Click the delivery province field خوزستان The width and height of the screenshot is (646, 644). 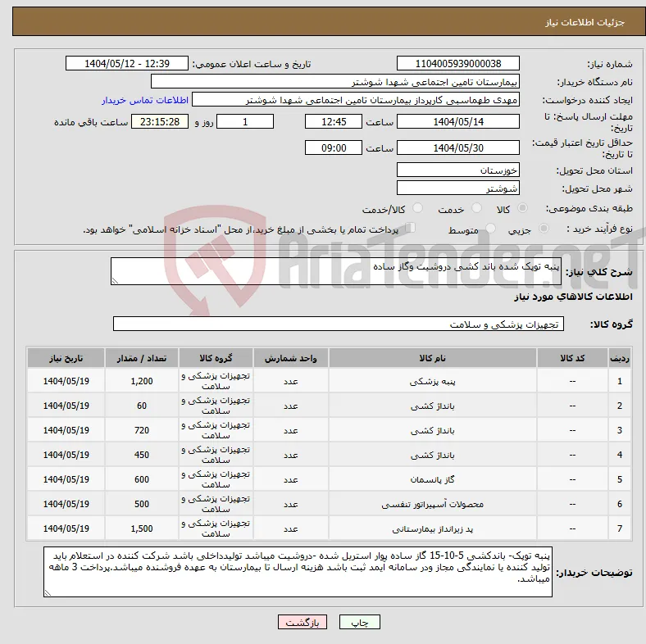coord(457,170)
